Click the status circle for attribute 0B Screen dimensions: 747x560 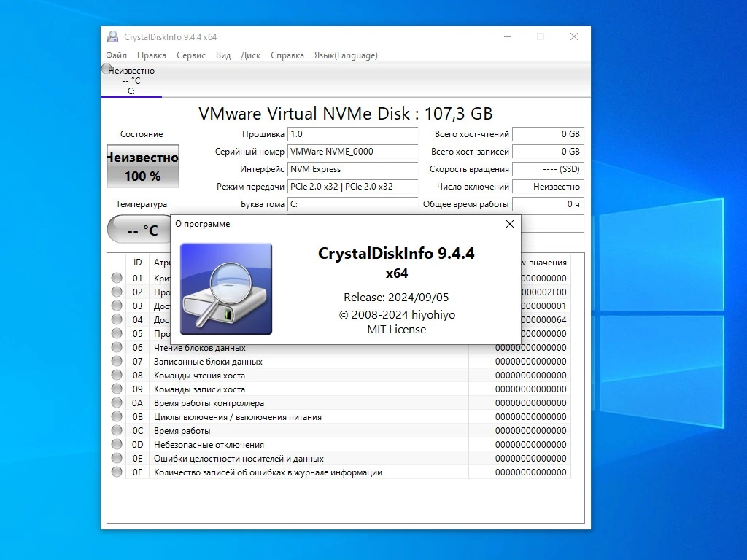point(117,416)
